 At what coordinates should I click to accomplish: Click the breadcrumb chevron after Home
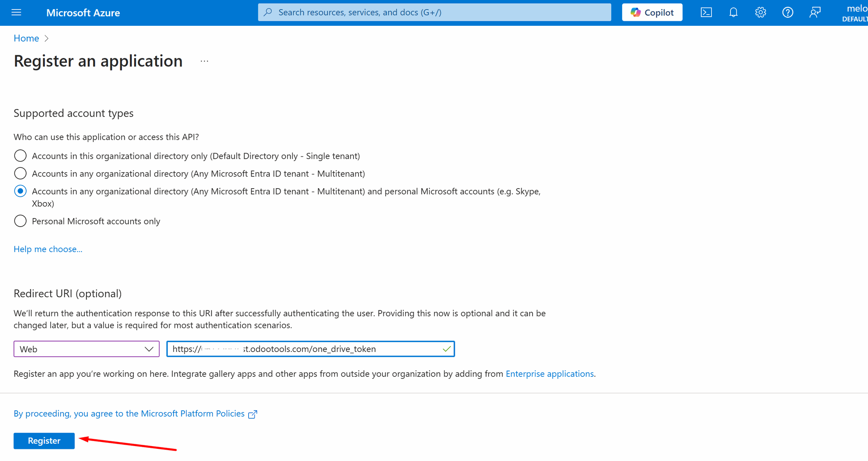46,38
